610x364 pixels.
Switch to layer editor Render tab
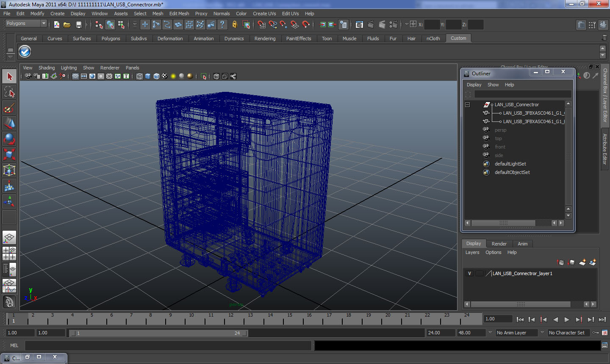[499, 244]
